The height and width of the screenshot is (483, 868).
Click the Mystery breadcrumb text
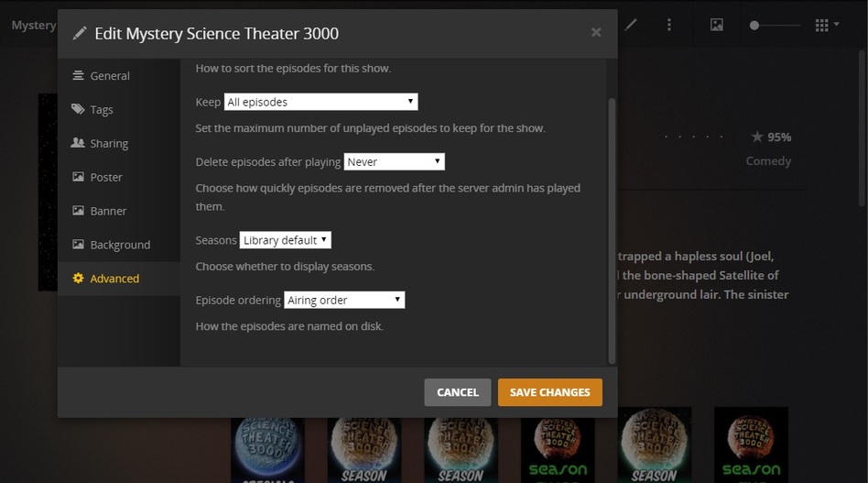pos(34,26)
